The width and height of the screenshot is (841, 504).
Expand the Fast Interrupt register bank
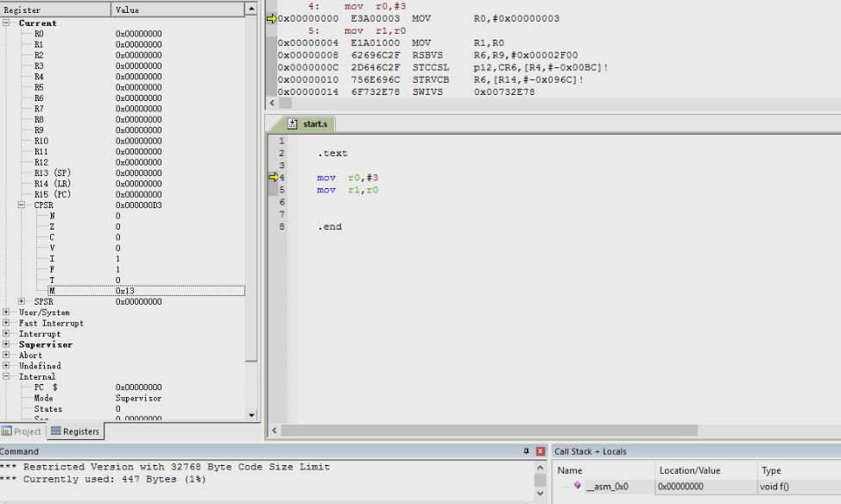pos(7,323)
